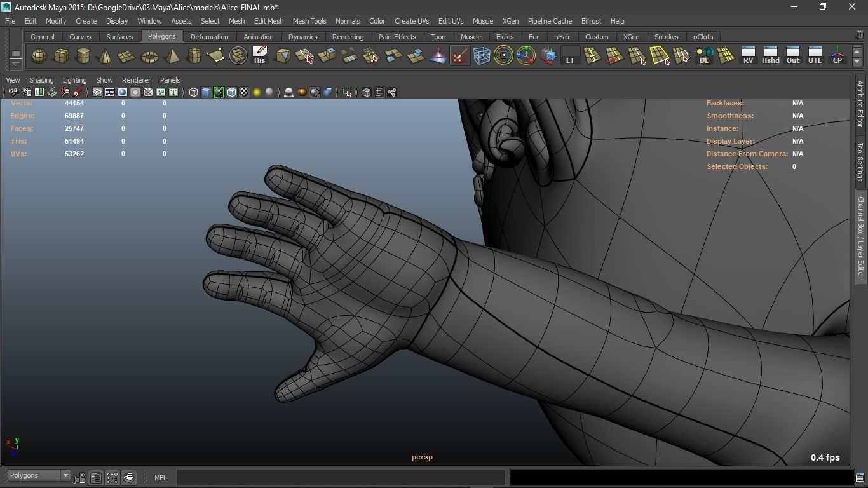Switch to the nCloth shelf tab
Viewport: 868px width, 488px height.
click(703, 37)
